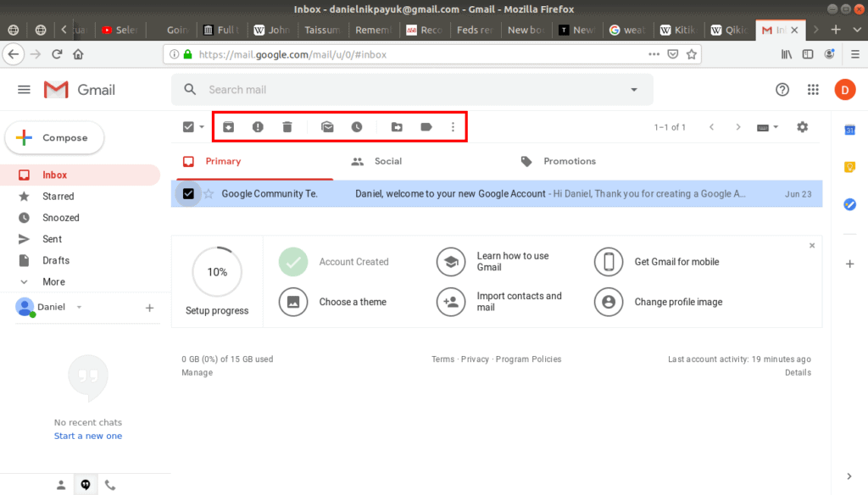This screenshot has width=868, height=495.
Task: Switch to the Primary tab
Action: [x=223, y=161]
